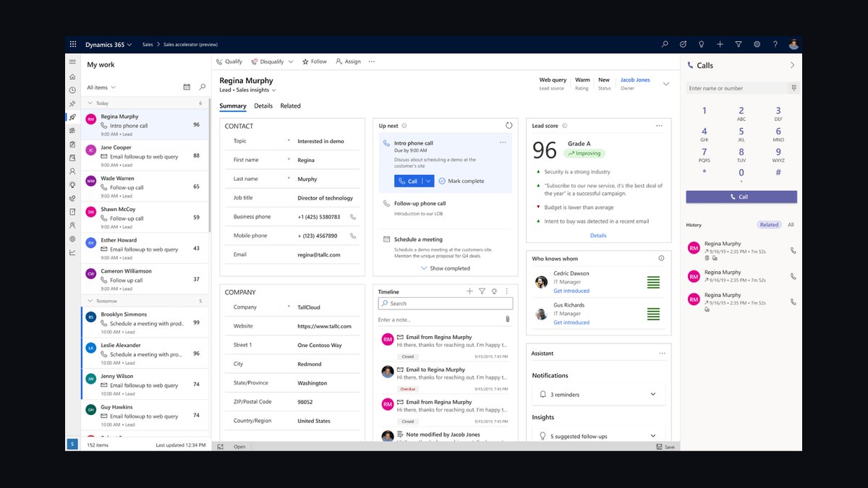Refresh the Up next widget
The width and height of the screenshot is (868, 488).
(x=509, y=125)
